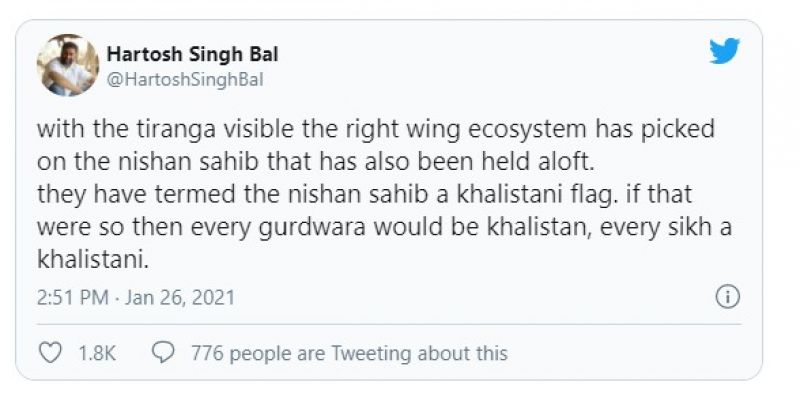The width and height of the screenshot is (800, 412).
Task: Click the Twitter bird logo
Action: coord(724,51)
